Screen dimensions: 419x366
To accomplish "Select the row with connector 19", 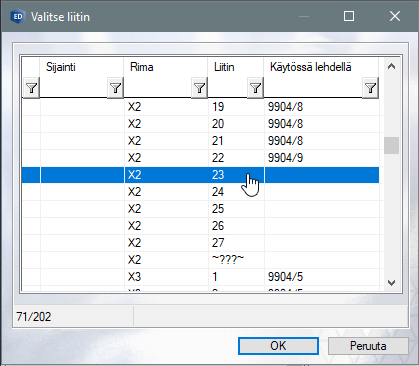I will tap(201, 107).
